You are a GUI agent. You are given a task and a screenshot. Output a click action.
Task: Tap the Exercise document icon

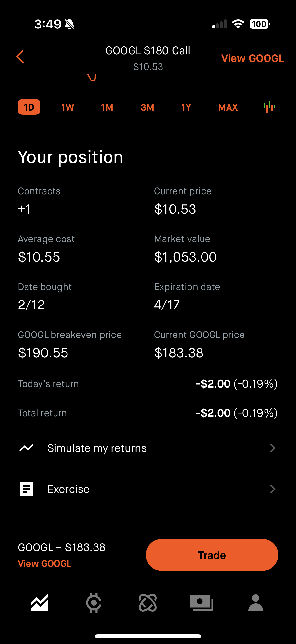(27, 489)
